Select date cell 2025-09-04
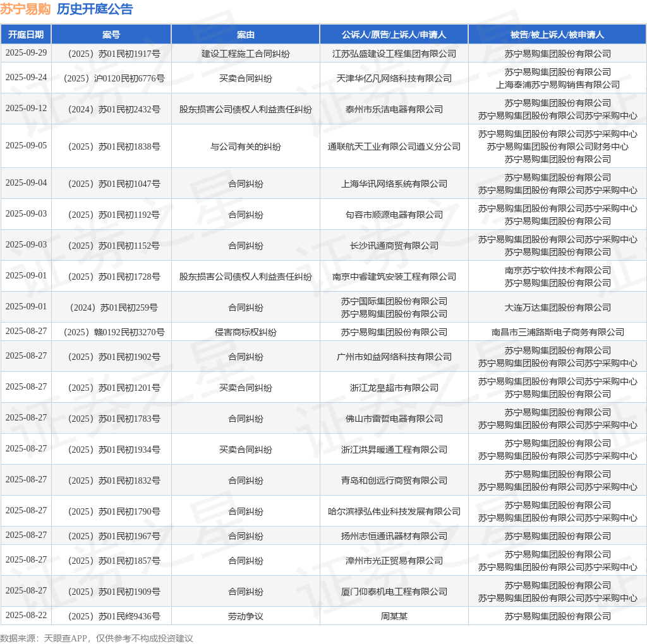 26,182
